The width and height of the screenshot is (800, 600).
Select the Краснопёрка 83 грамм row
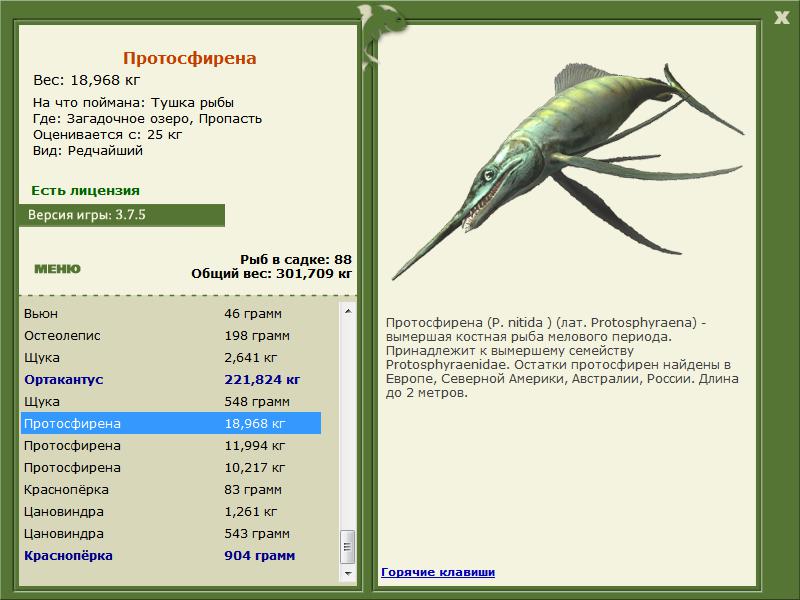tap(171, 489)
